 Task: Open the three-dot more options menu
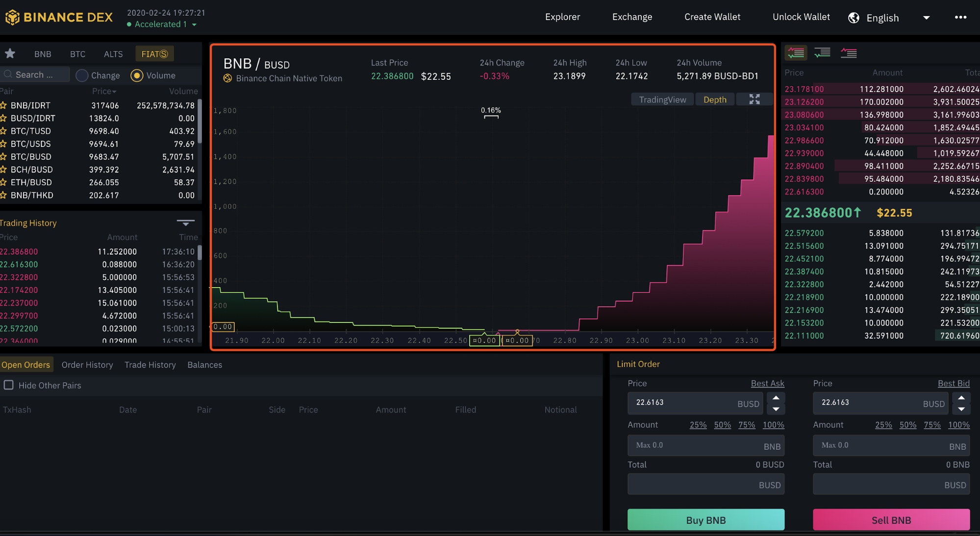[x=960, y=17]
